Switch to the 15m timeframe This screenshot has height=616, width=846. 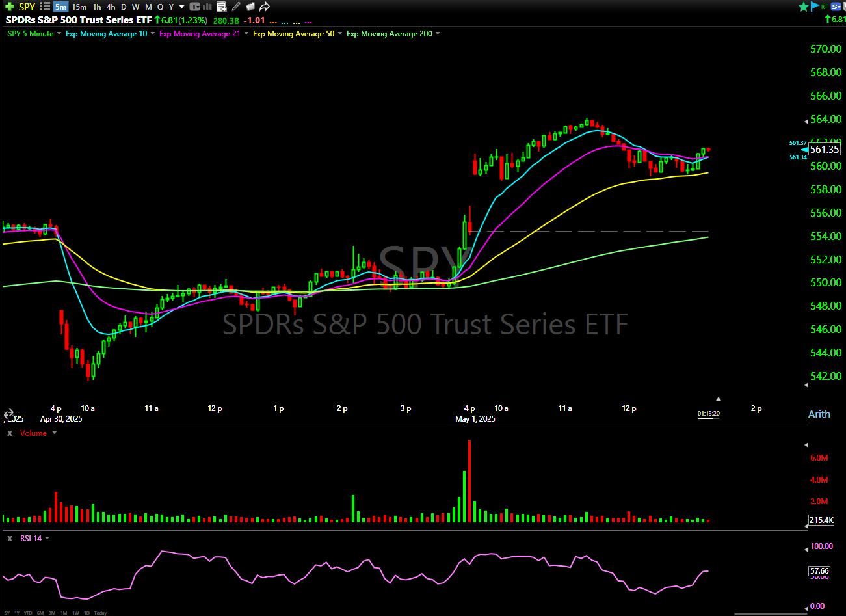click(79, 7)
